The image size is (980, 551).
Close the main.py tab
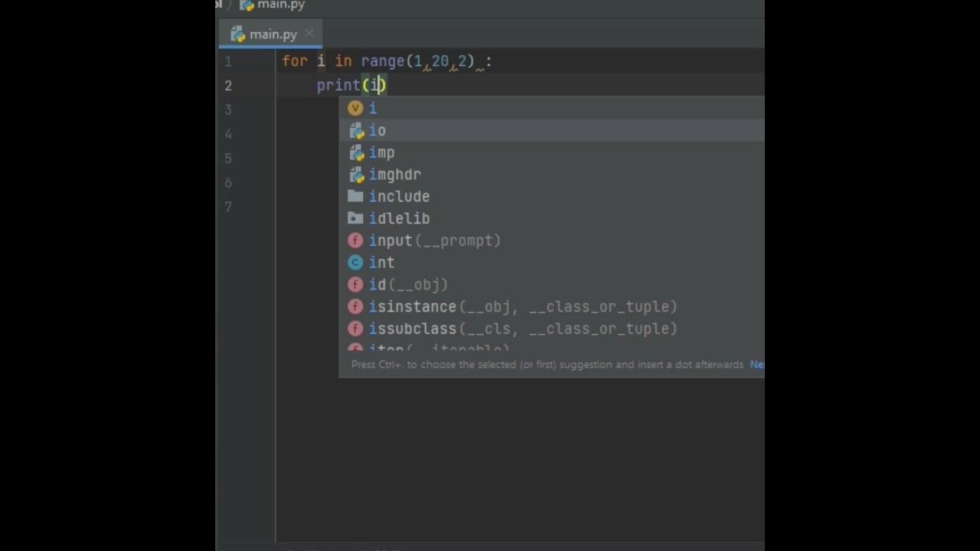309,34
